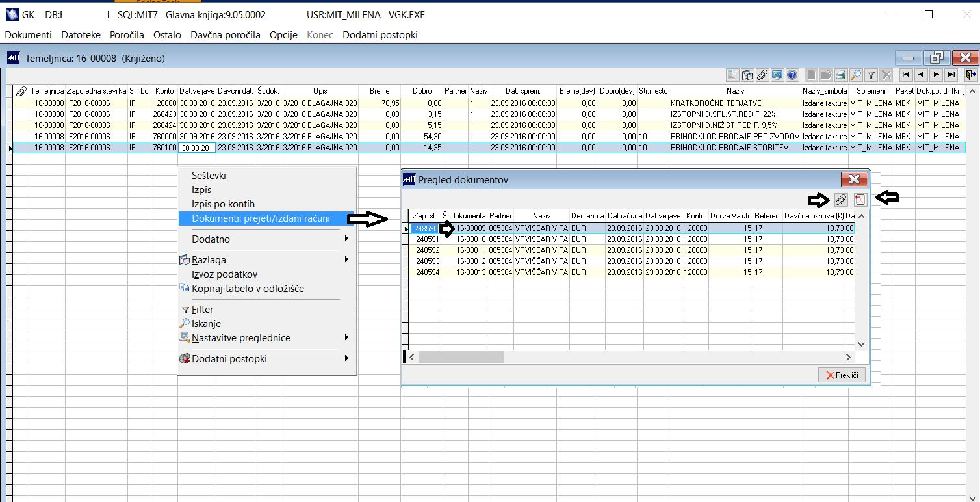This screenshot has width=980, height=502.
Task: Click the exit door icon in toolbar
Action: click(971, 75)
